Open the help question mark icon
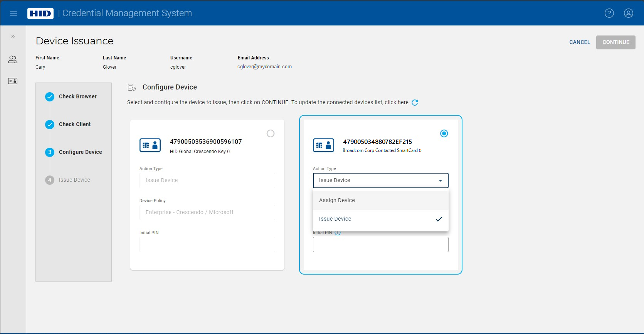This screenshot has width=644, height=334. [x=609, y=13]
